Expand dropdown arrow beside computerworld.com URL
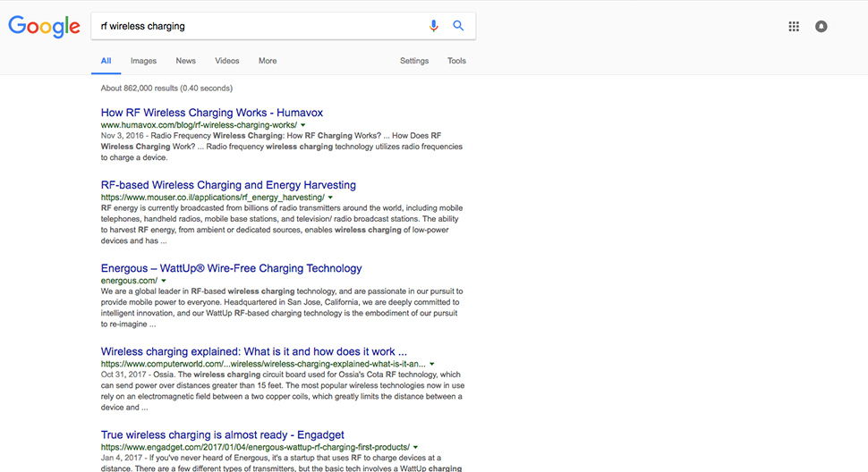 (432, 364)
